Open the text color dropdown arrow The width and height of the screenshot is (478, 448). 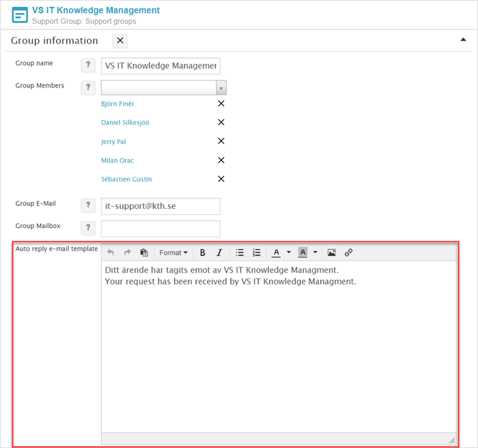coord(288,252)
